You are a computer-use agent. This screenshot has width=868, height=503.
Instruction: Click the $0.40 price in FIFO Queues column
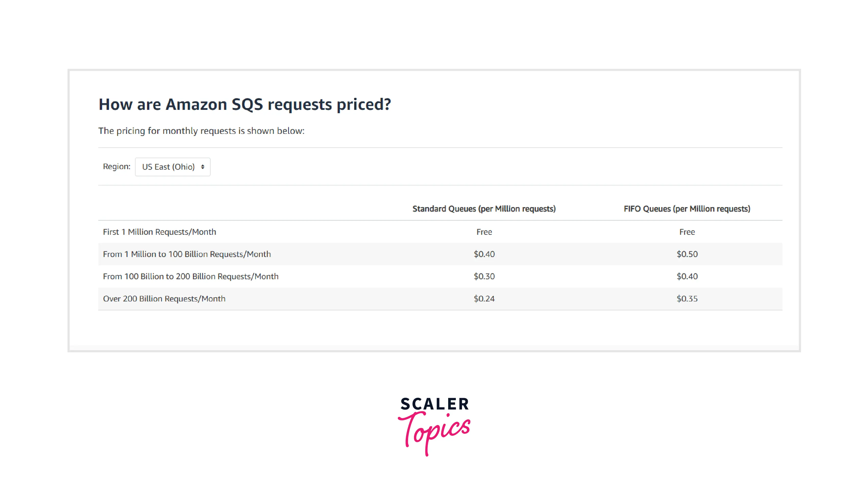click(x=687, y=276)
